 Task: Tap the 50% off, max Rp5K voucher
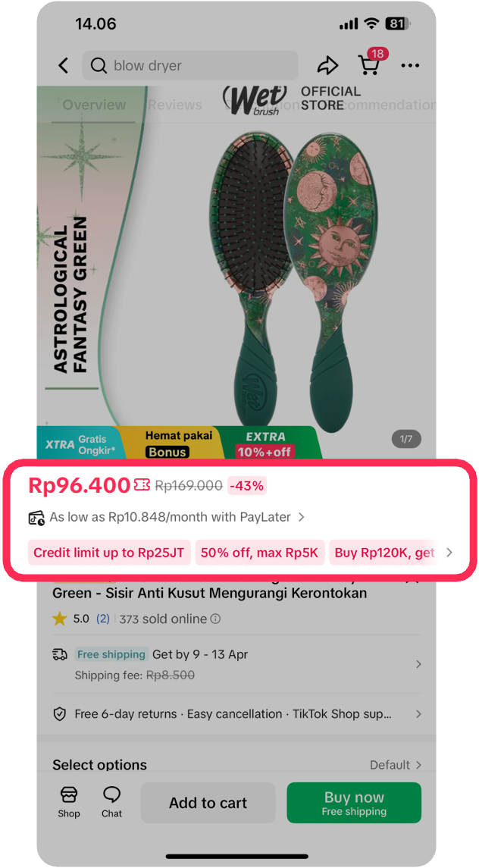coord(260,553)
